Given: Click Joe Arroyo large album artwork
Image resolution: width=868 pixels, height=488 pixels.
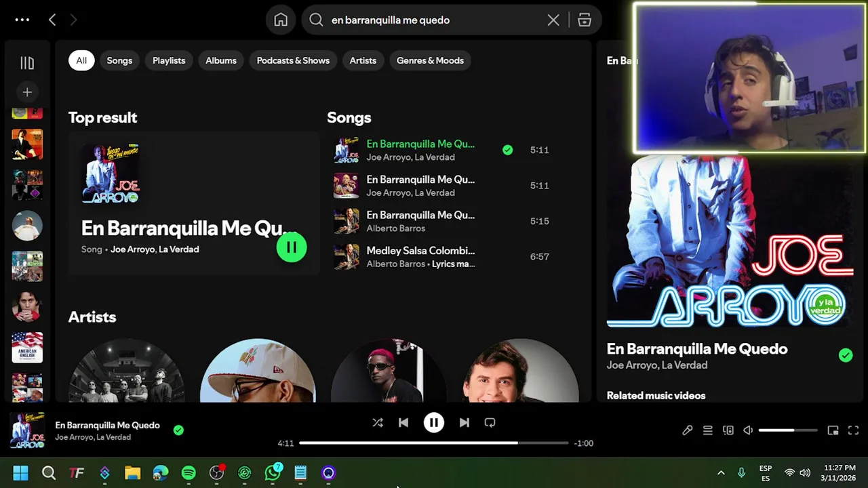Looking at the screenshot, I should (x=730, y=241).
